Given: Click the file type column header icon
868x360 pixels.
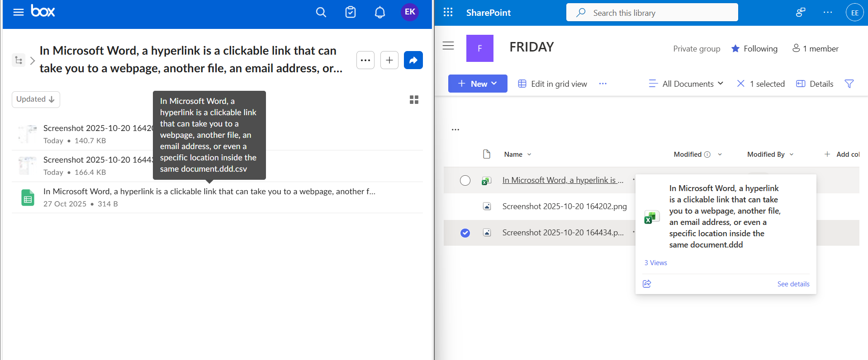Looking at the screenshot, I should (487, 154).
